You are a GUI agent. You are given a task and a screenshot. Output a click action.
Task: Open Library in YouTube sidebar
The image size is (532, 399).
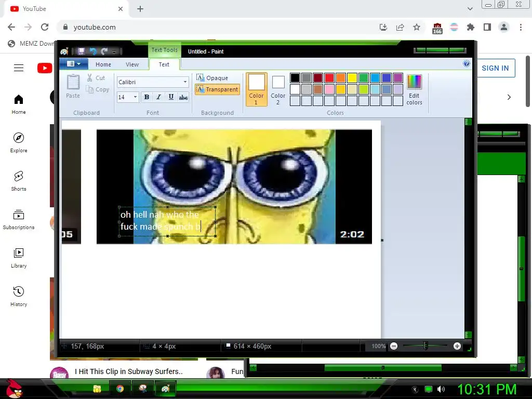19,258
